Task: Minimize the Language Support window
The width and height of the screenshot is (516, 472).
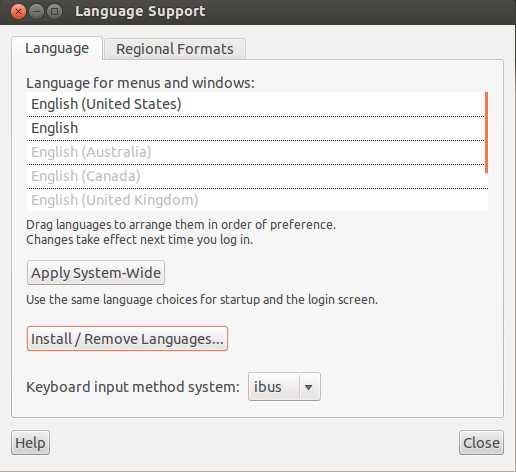Action: [x=36, y=12]
